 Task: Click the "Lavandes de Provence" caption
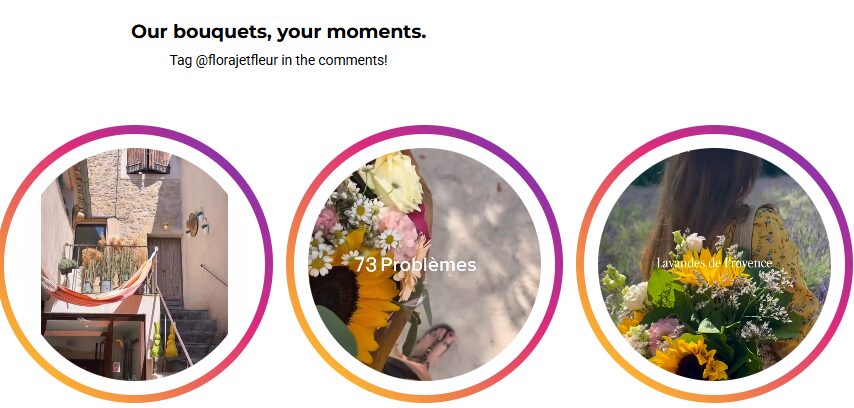tap(714, 263)
